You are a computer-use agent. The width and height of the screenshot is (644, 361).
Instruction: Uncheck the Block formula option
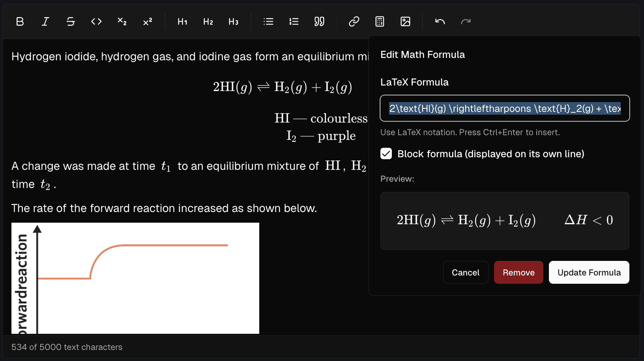[x=386, y=154]
